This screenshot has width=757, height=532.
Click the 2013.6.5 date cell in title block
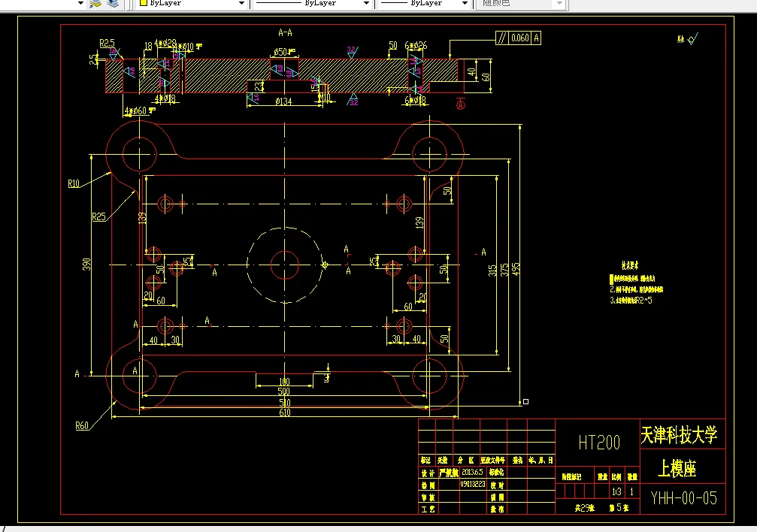tap(472, 472)
